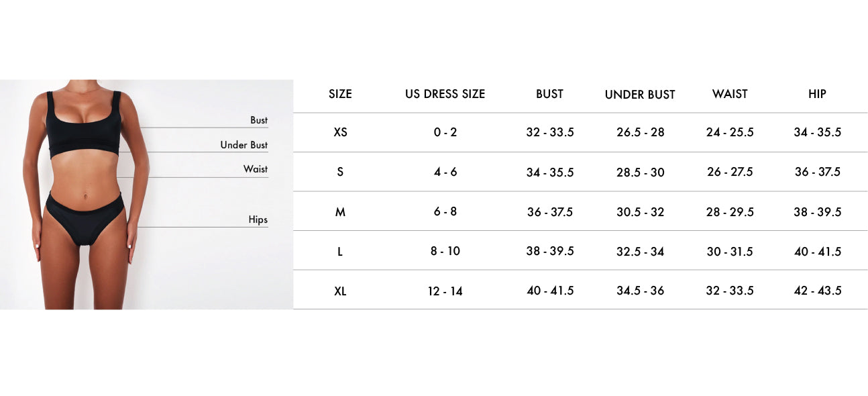
Task: Select the US DRESS SIZE column header
Action: [445, 94]
